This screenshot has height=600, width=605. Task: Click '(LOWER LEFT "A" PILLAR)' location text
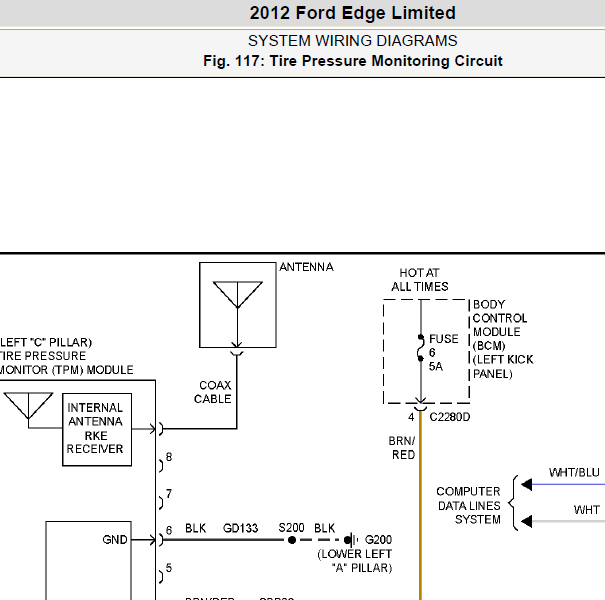point(355,561)
